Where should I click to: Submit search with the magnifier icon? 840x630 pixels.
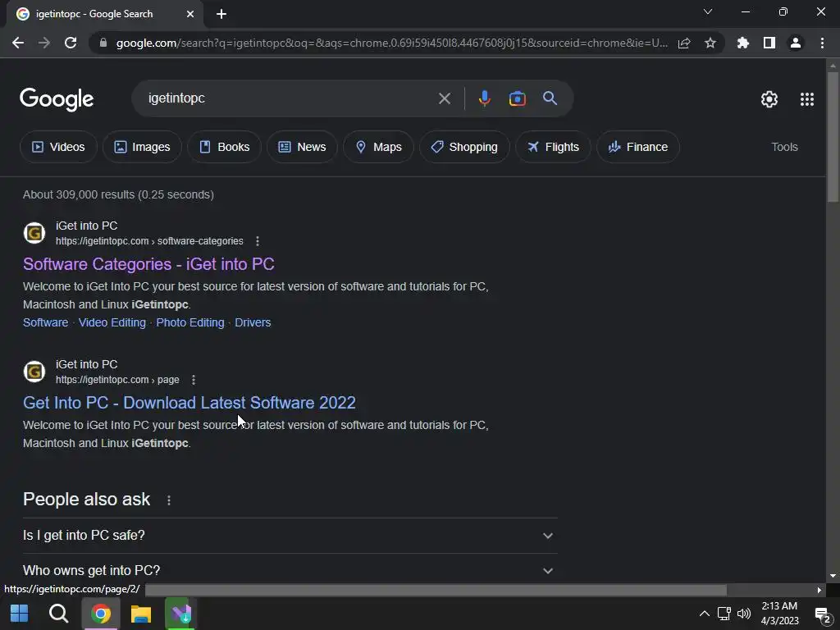(550, 98)
